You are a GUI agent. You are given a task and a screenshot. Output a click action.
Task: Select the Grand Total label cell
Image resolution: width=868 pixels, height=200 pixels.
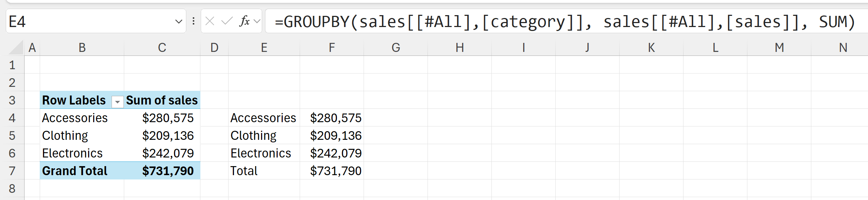(x=75, y=171)
